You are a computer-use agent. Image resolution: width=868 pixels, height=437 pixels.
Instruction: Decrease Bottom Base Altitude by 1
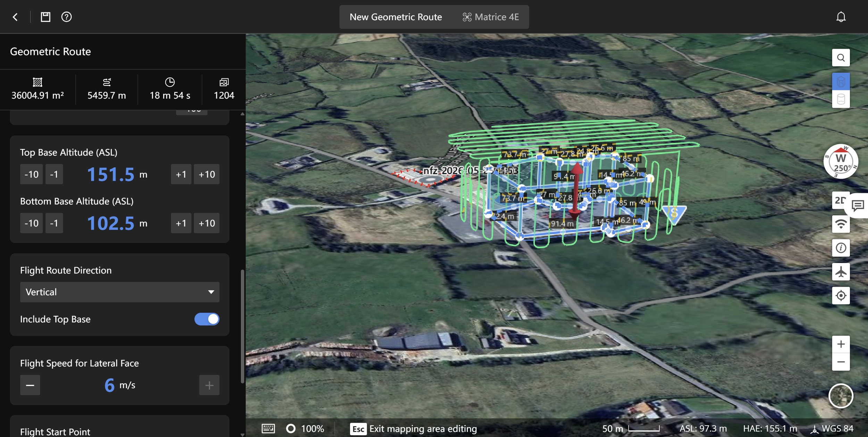[54, 223]
